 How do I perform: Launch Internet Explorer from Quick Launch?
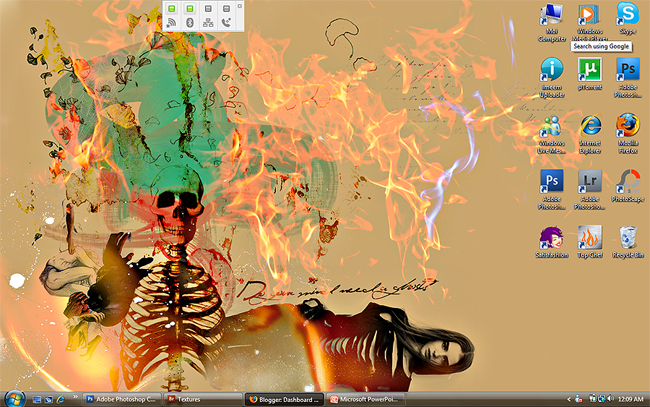pyautogui.click(x=61, y=400)
